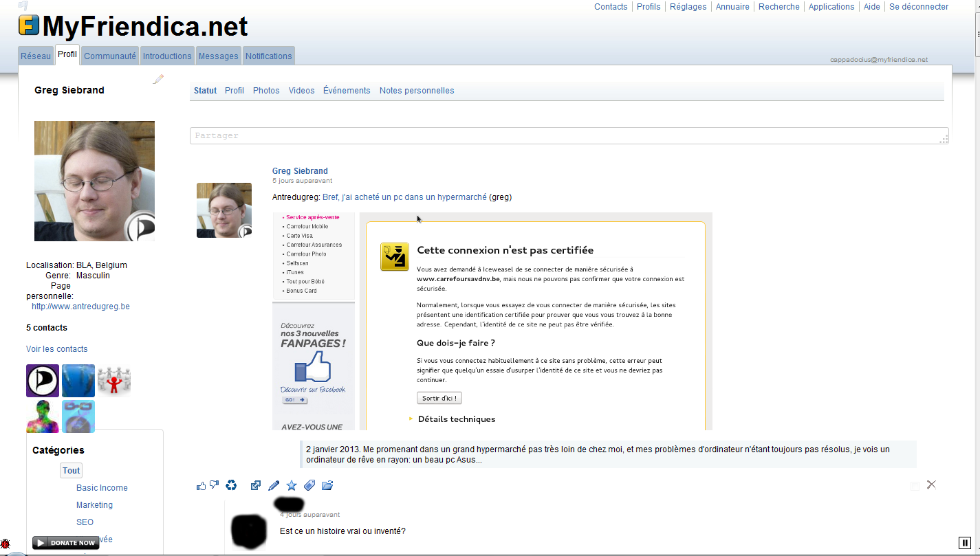Viewport: 980px width, 556px height.
Task: Open the colorful silhouette contact thumbnail
Action: click(x=43, y=416)
